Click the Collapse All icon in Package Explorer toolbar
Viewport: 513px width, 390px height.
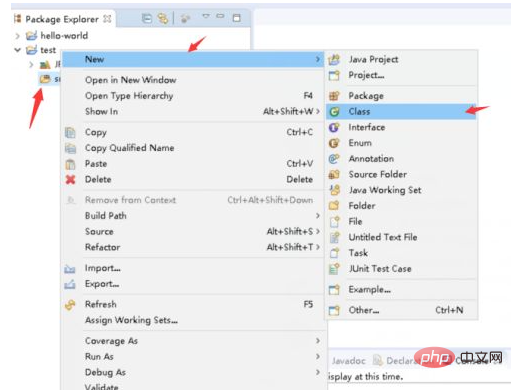pyautogui.click(x=146, y=18)
